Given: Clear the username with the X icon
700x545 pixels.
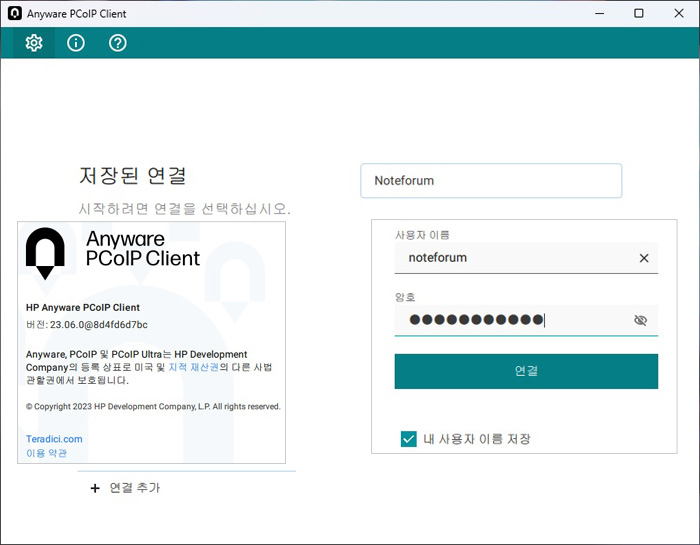Looking at the screenshot, I should [x=644, y=258].
